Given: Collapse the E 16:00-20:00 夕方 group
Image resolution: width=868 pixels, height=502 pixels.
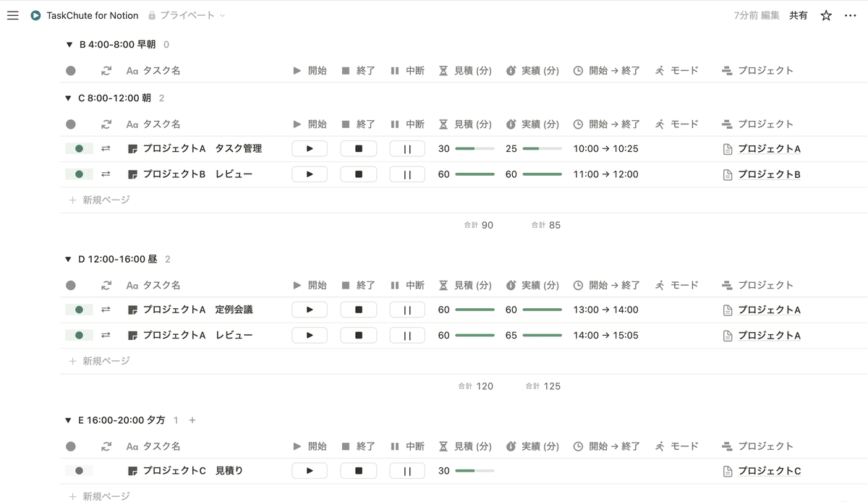Looking at the screenshot, I should (69, 420).
